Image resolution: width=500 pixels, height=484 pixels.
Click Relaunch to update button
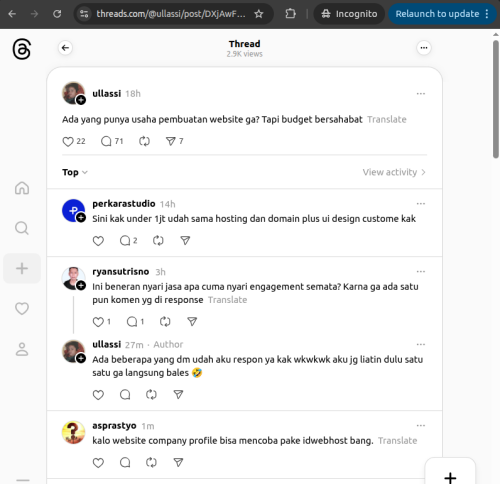click(442, 14)
